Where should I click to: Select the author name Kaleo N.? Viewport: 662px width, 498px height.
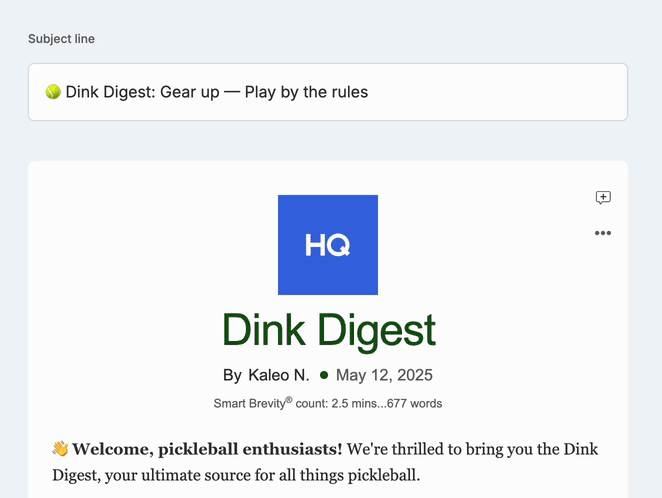[x=278, y=375]
